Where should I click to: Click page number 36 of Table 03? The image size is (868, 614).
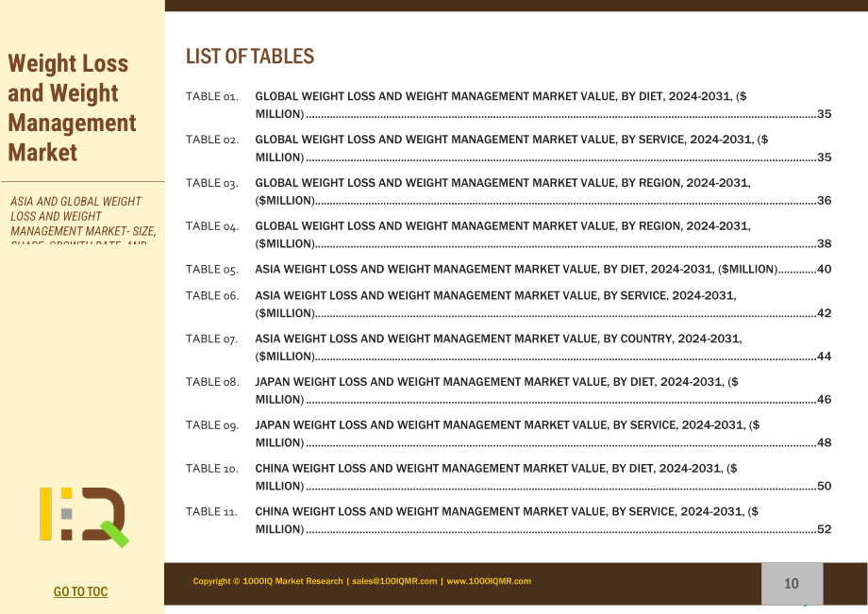click(825, 200)
